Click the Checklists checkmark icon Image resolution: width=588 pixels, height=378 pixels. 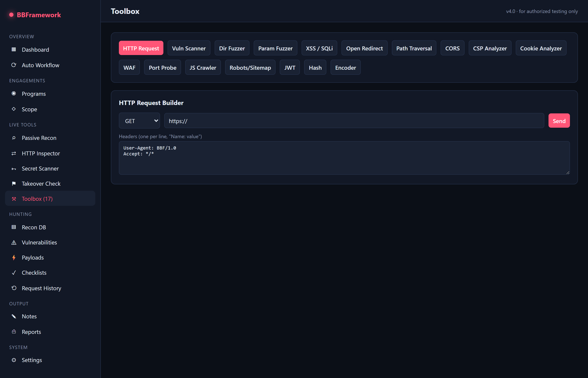coord(14,272)
